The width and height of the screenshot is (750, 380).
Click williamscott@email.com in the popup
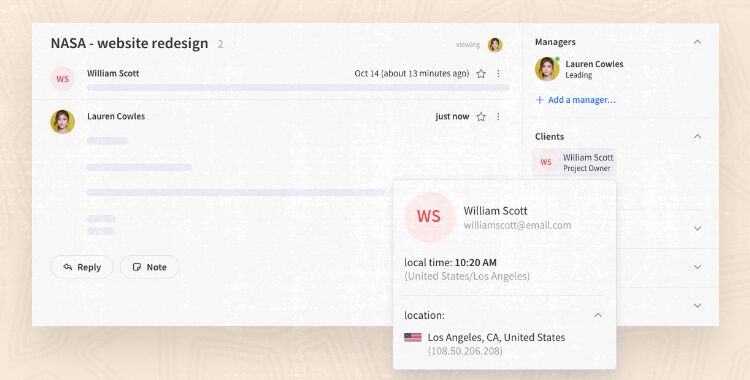pos(517,225)
